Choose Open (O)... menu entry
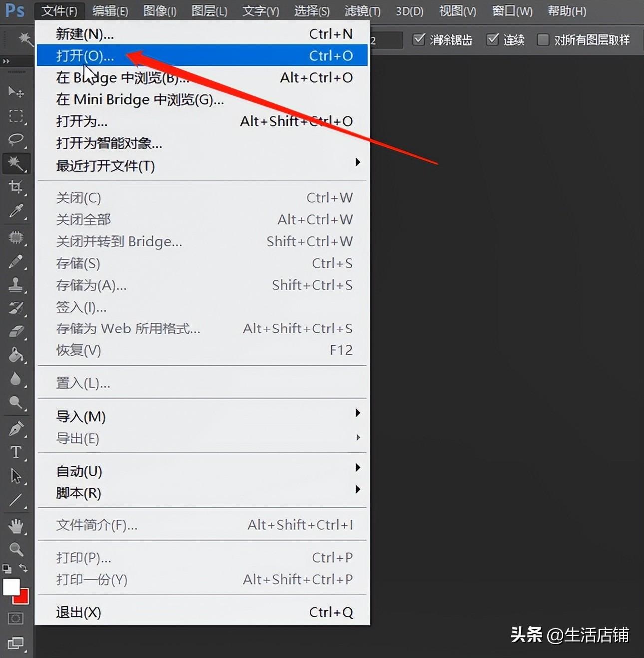Screen dimensions: 644x658 click(x=203, y=55)
